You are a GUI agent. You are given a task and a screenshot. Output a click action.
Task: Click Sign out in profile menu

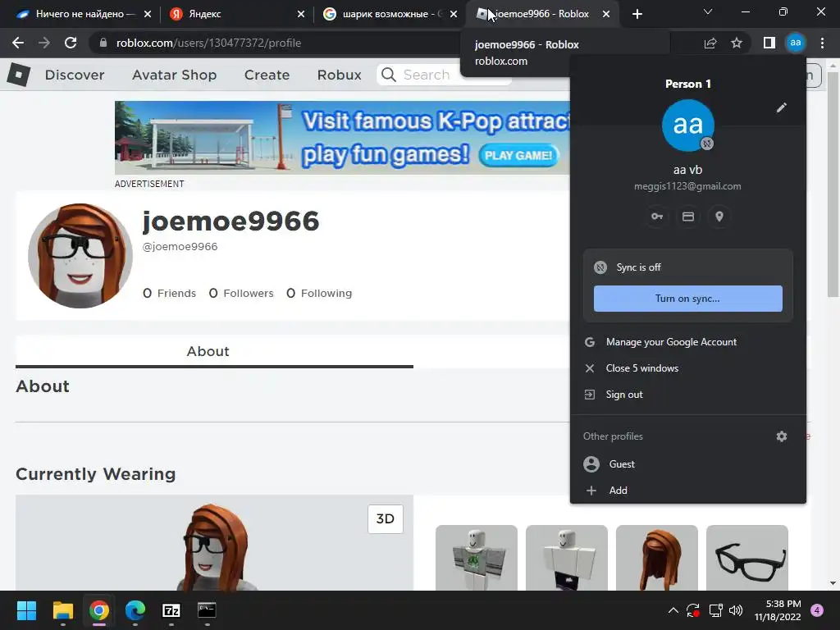click(688, 395)
